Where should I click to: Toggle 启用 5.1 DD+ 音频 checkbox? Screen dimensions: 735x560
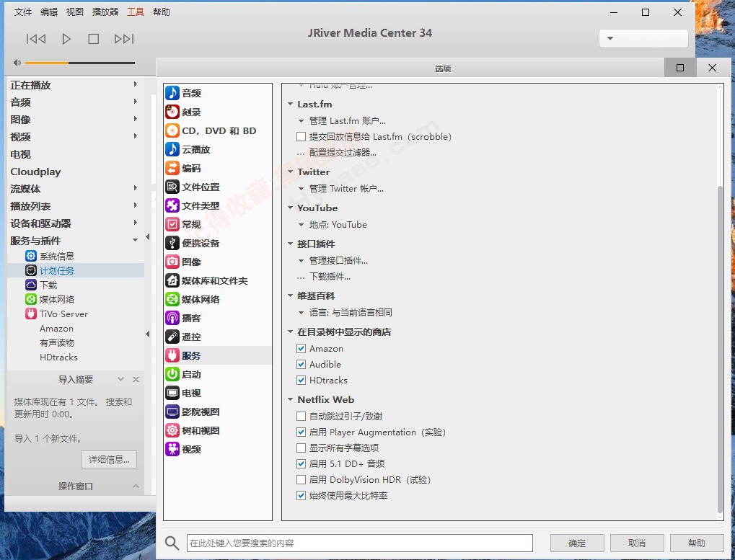pyautogui.click(x=301, y=464)
